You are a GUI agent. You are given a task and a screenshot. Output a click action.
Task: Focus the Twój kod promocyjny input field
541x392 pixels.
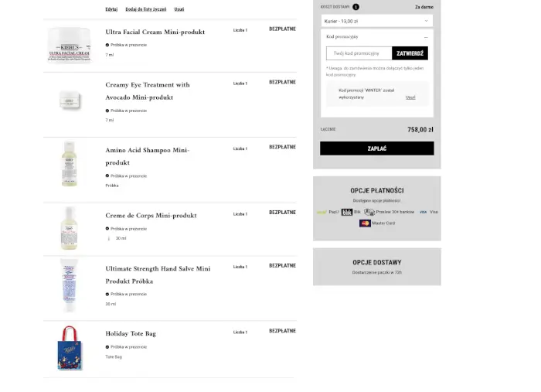[x=359, y=53]
